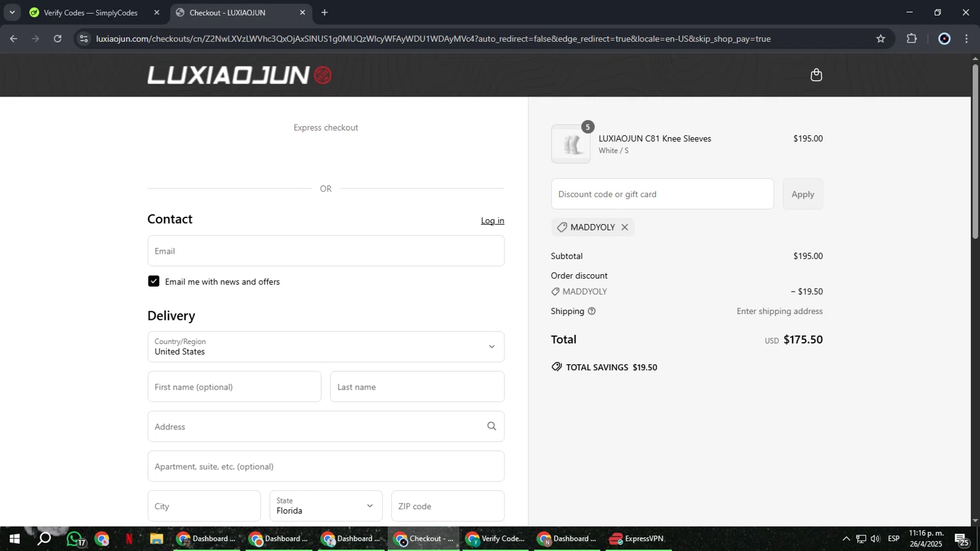Click the browser back arrow
This screenshot has width=980, height=551.
pyautogui.click(x=14, y=39)
